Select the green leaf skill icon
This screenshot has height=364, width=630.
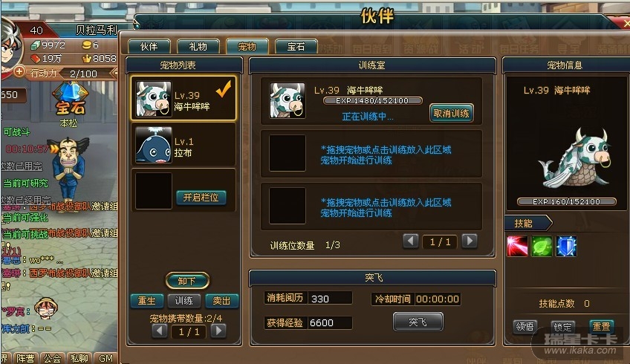click(542, 247)
